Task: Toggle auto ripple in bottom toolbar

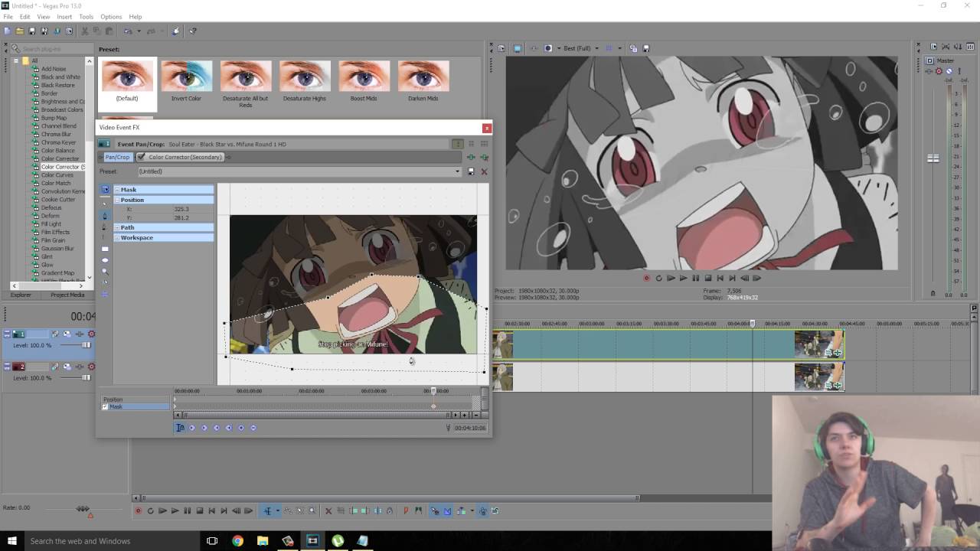Action: pos(462,511)
